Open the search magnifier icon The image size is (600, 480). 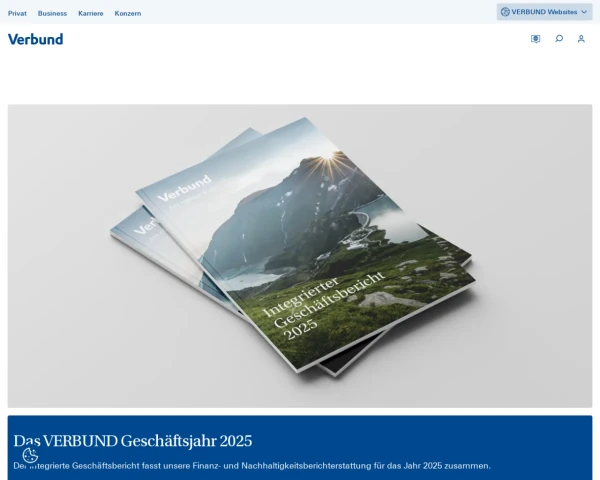(x=559, y=39)
